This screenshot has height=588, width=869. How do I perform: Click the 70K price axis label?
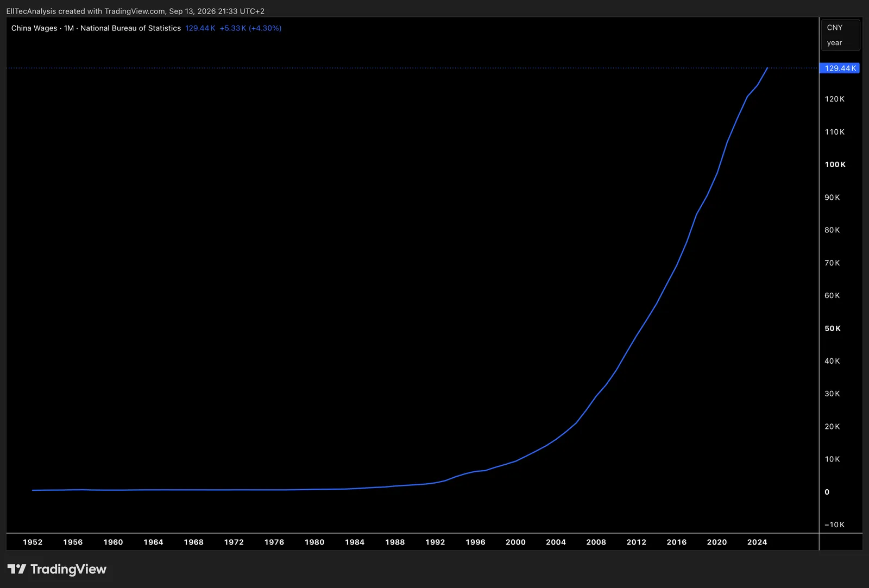[832, 263]
